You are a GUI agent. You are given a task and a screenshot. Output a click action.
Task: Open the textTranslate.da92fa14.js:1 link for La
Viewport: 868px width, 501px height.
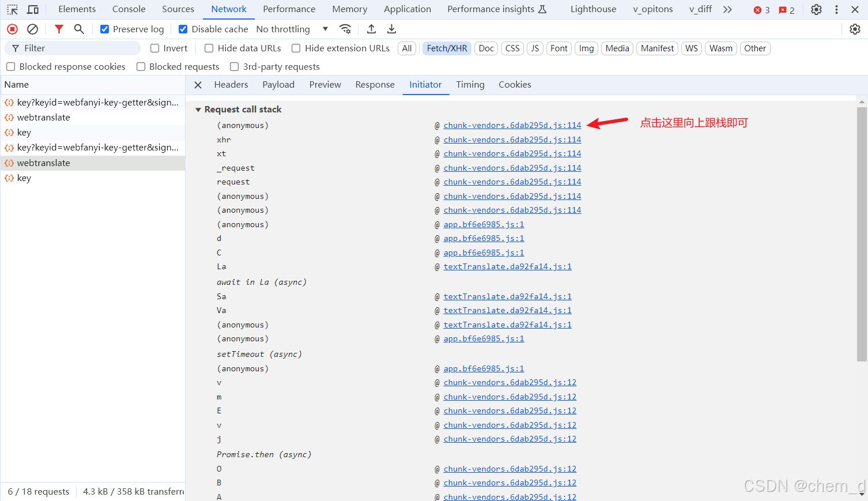point(507,266)
